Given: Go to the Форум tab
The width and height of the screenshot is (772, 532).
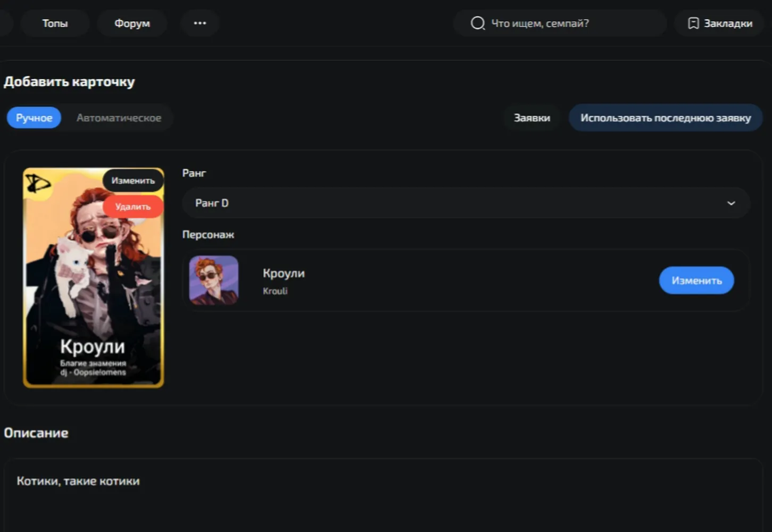Looking at the screenshot, I should 132,23.
